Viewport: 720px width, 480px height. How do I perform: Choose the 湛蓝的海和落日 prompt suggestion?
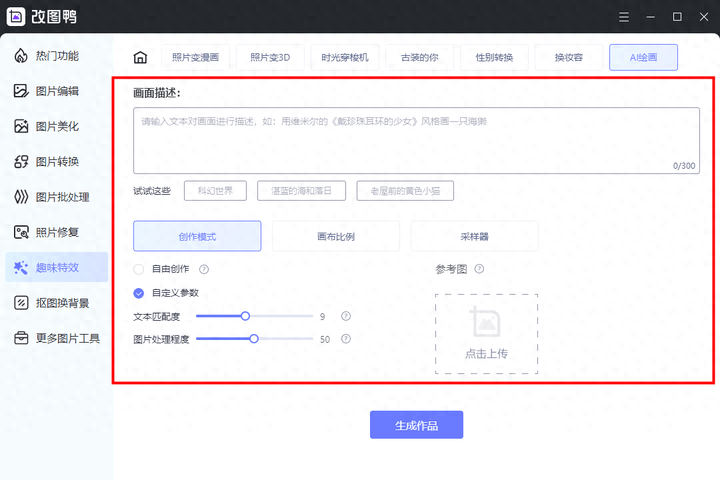tap(301, 190)
